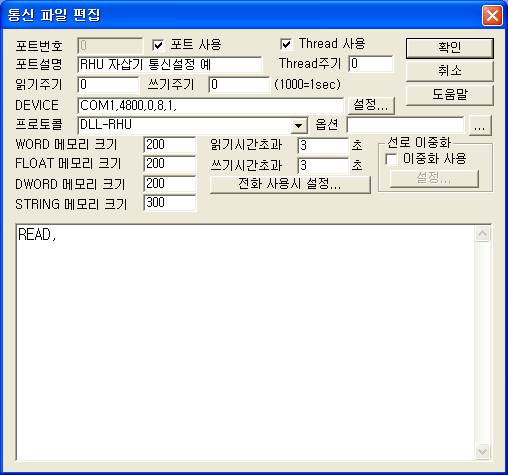Toggle the 포트 사용 checkbox
Viewport: 508px width, 475px height.
[158, 45]
